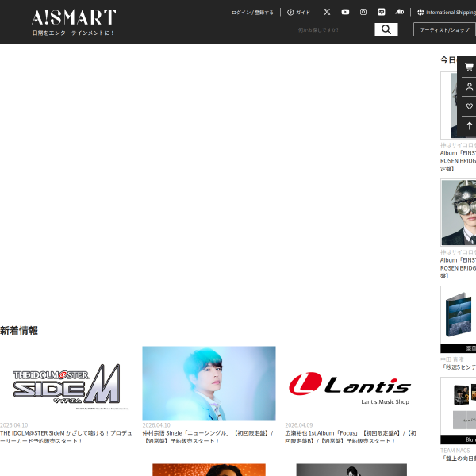This screenshot has width=476, height=476.
Task: Click the 2026.04.09 date text
Action: coord(299,425)
